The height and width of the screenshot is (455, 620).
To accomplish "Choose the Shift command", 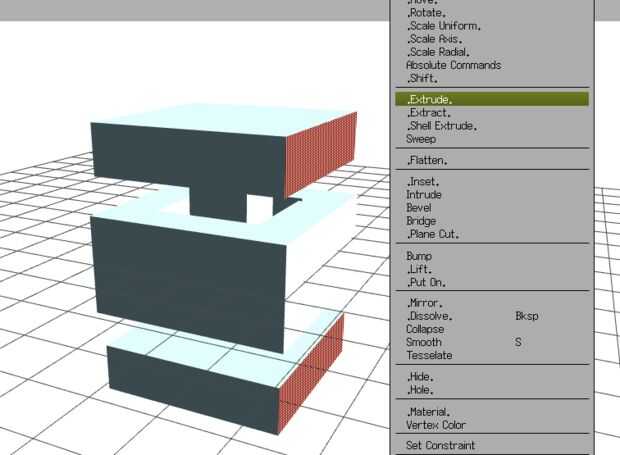I will [492, 78].
